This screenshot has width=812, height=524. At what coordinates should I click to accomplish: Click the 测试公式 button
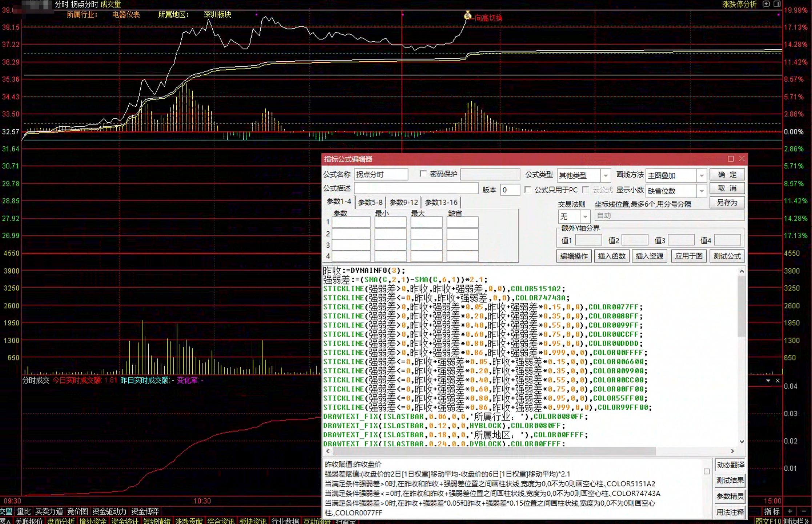727,256
